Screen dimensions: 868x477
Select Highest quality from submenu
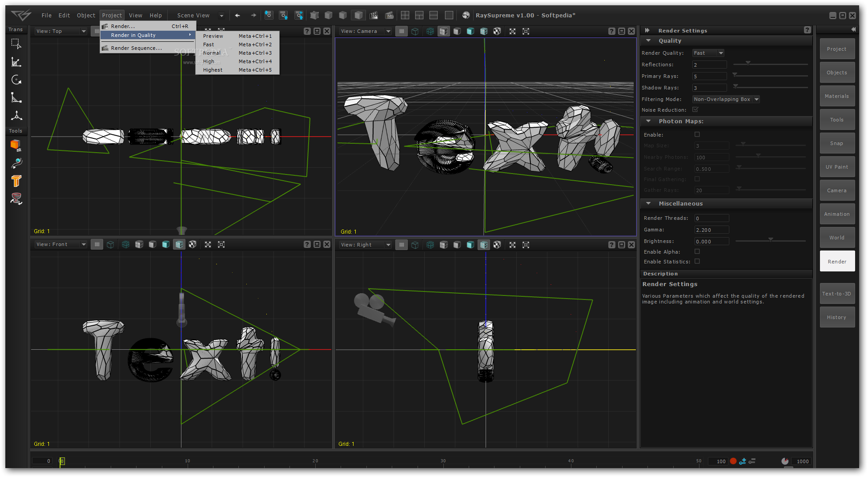click(237, 70)
